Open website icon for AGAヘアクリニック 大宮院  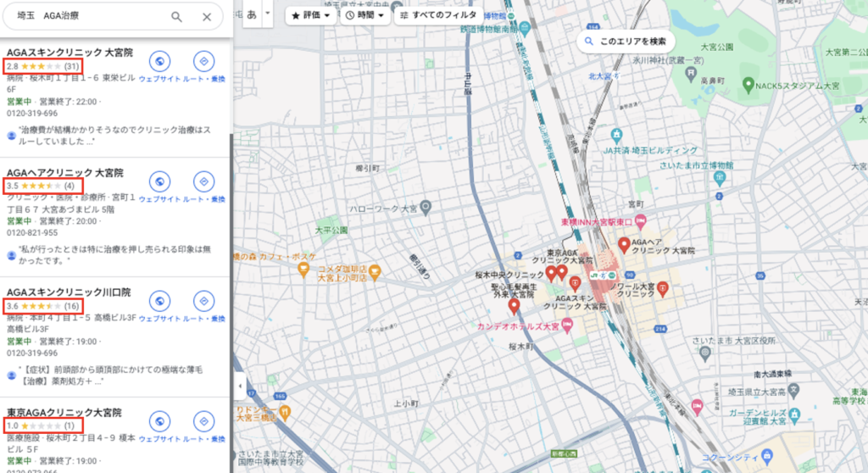[159, 181]
